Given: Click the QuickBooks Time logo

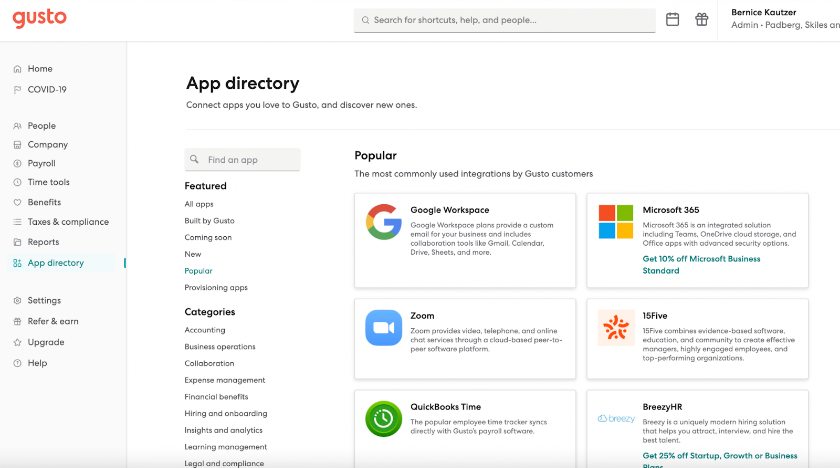Looking at the screenshot, I should point(384,419).
